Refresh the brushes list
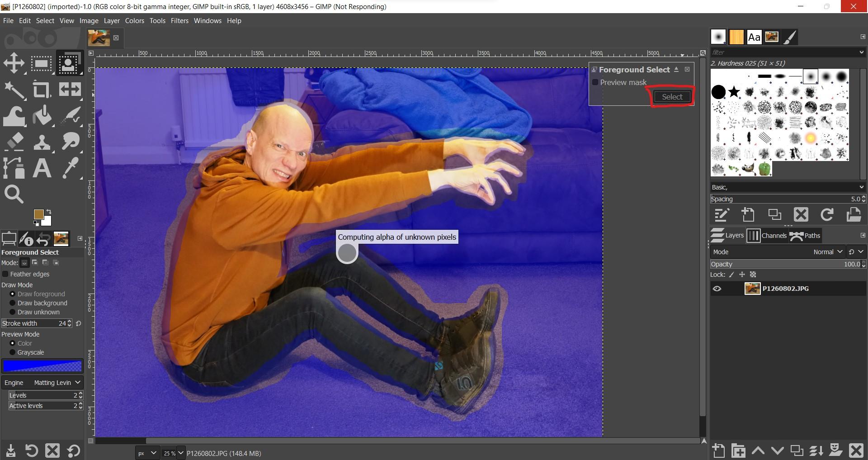 click(x=827, y=214)
